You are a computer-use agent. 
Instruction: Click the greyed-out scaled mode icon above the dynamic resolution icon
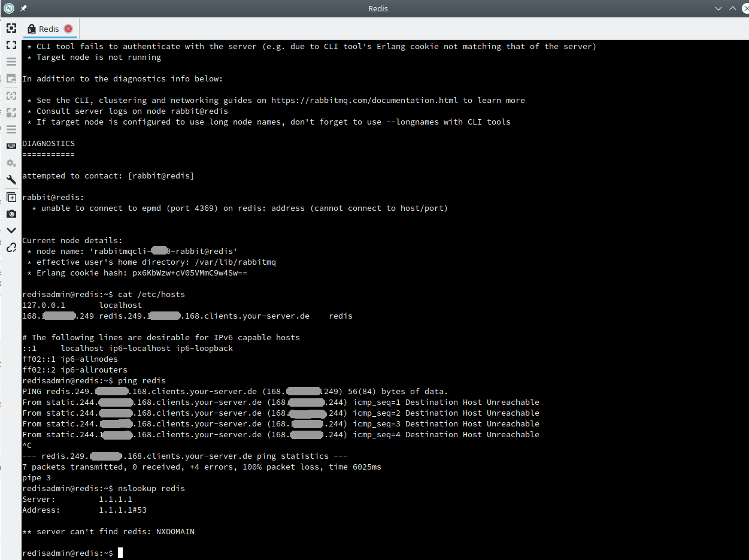(x=11, y=95)
